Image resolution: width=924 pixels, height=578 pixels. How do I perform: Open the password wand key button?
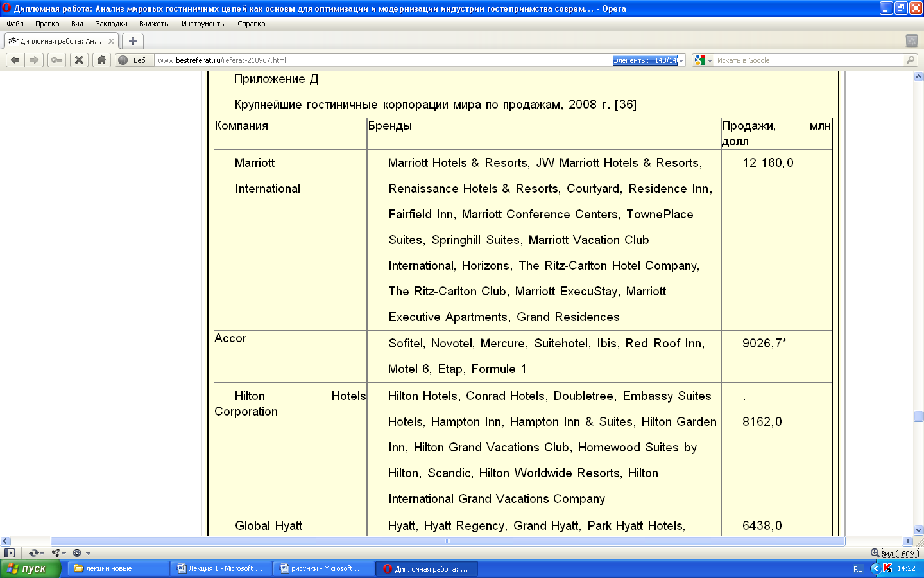[57, 60]
